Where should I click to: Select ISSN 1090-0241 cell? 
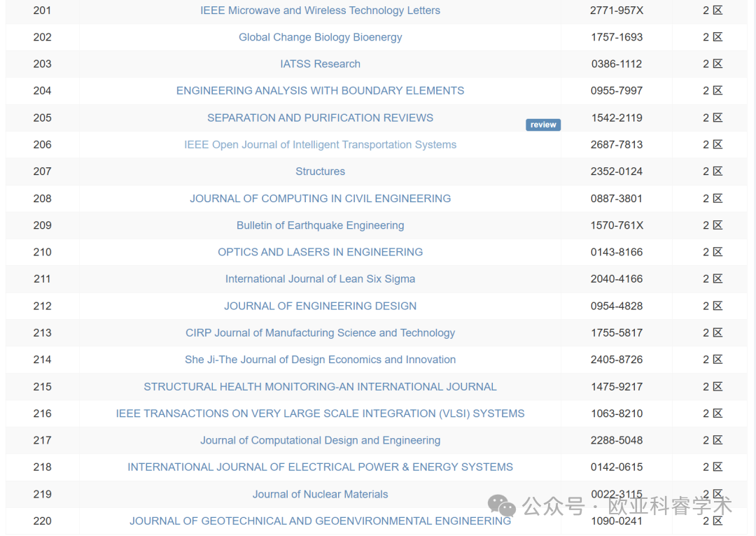[617, 521]
